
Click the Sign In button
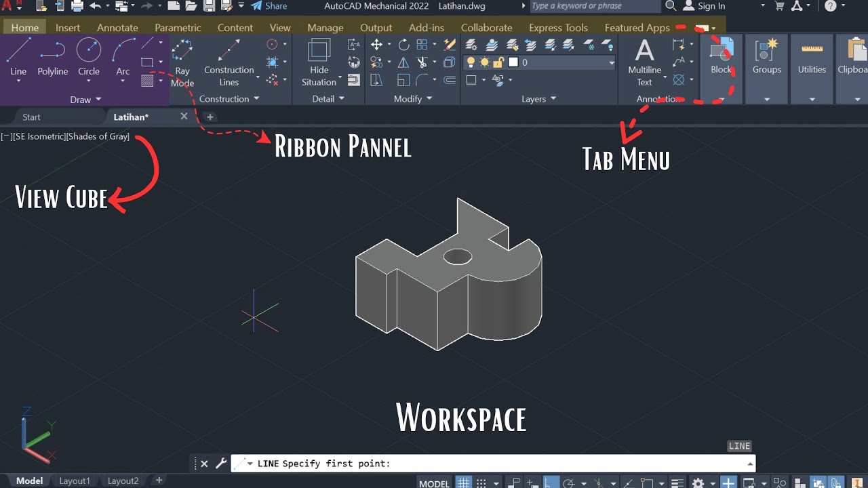tap(704, 6)
